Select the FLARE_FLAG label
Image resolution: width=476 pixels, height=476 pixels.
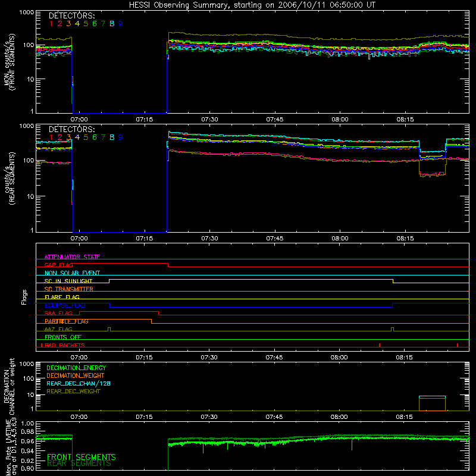click(62, 297)
